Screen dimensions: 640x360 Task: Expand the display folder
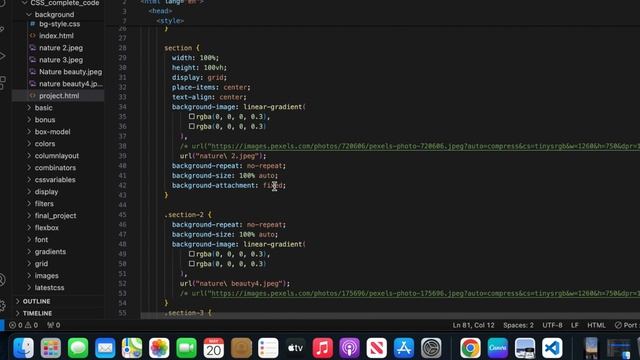coord(46,191)
